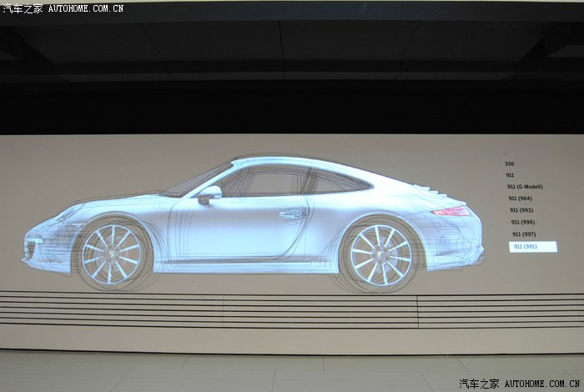
Task: Click the car's rear wheel
Action: (380, 253)
